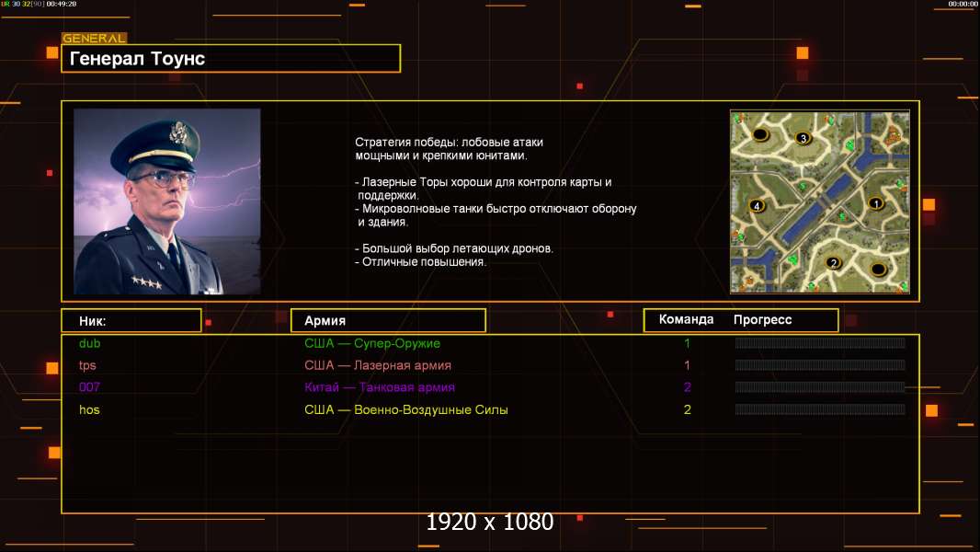Click the central blue canal on the minimap

[x=815, y=207]
